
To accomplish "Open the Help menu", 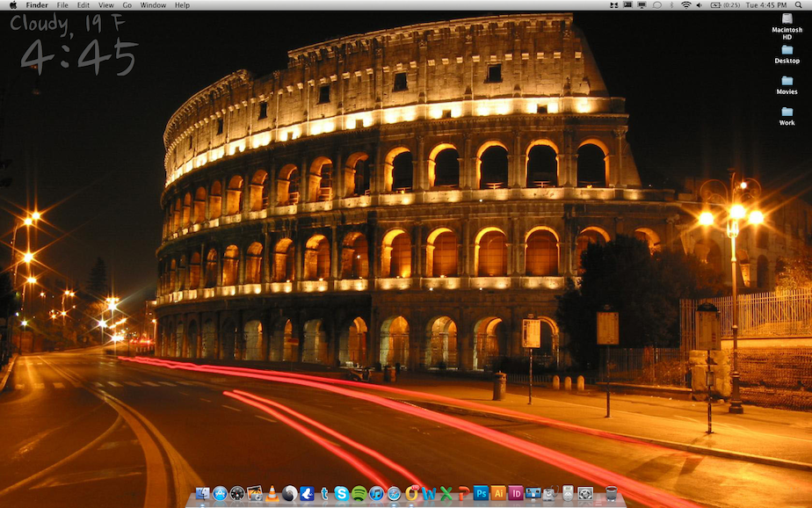I will point(182,5).
